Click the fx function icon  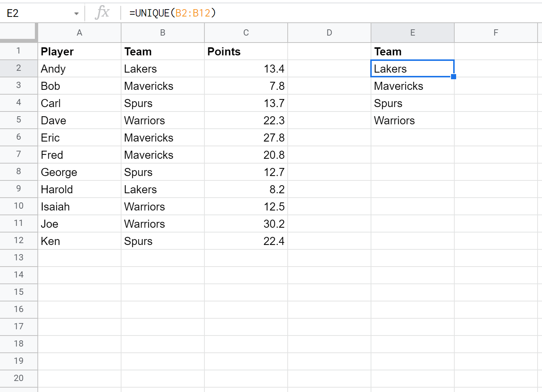pyautogui.click(x=102, y=13)
